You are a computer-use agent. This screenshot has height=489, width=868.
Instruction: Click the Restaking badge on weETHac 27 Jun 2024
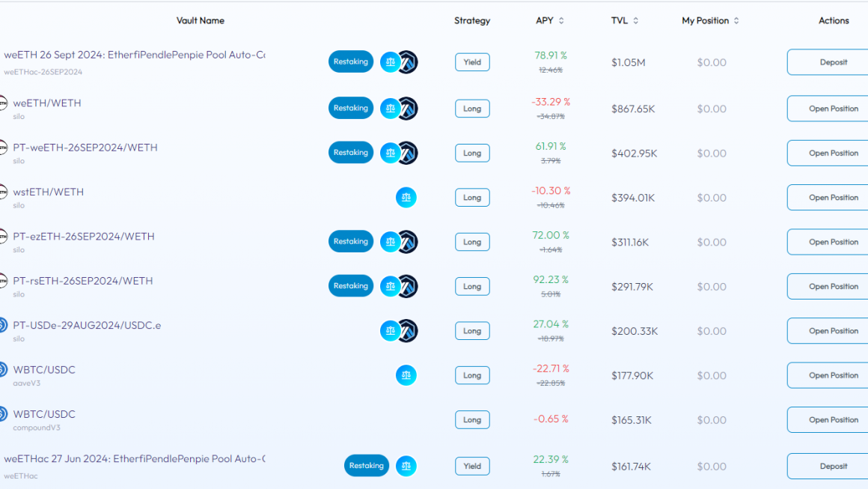click(367, 466)
